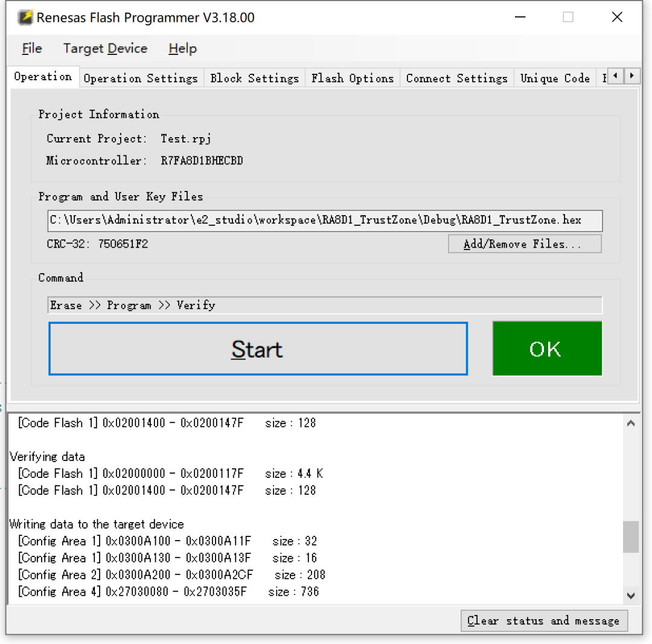This screenshot has width=652, height=644.
Task: Select the Connect Settings tab
Action: coord(456,78)
